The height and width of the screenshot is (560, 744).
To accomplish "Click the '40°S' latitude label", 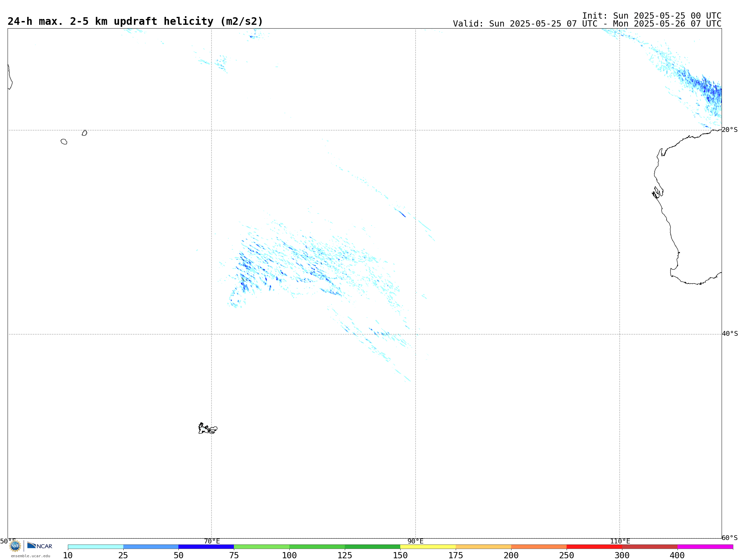I will pos(730,334).
